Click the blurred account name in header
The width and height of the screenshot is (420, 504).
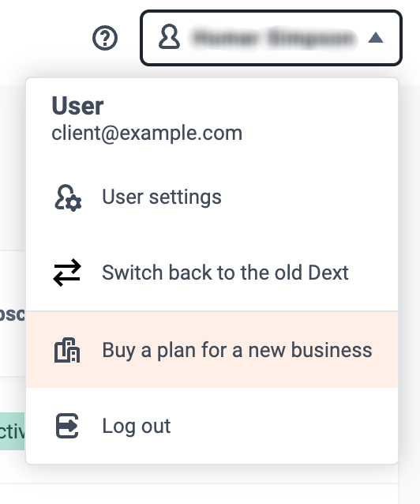[273, 38]
